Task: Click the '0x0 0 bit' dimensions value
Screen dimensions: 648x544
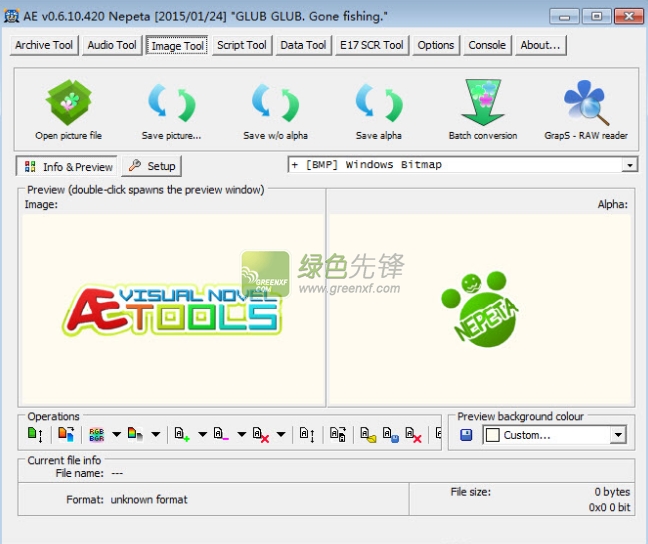Action: tap(610, 507)
